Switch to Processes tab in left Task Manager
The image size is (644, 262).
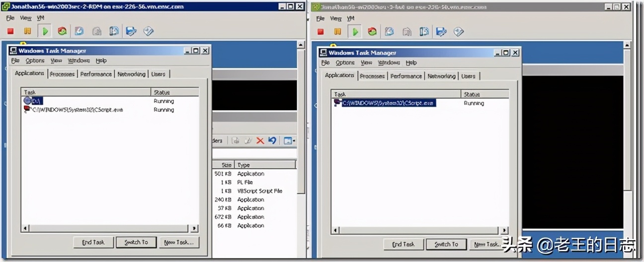click(x=62, y=74)
